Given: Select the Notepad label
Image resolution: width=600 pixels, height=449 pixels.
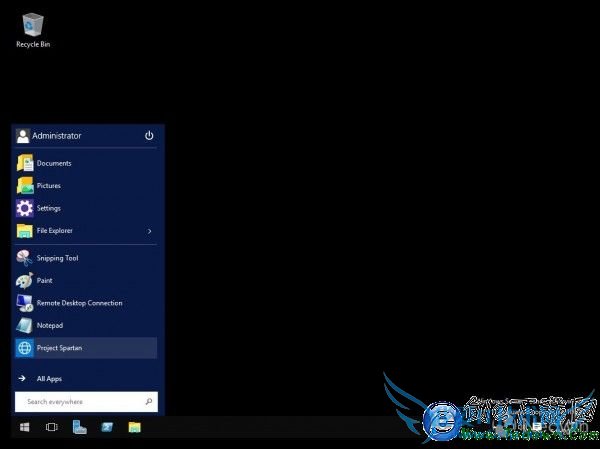Looking at the screenshot, I should pos(50,326).
